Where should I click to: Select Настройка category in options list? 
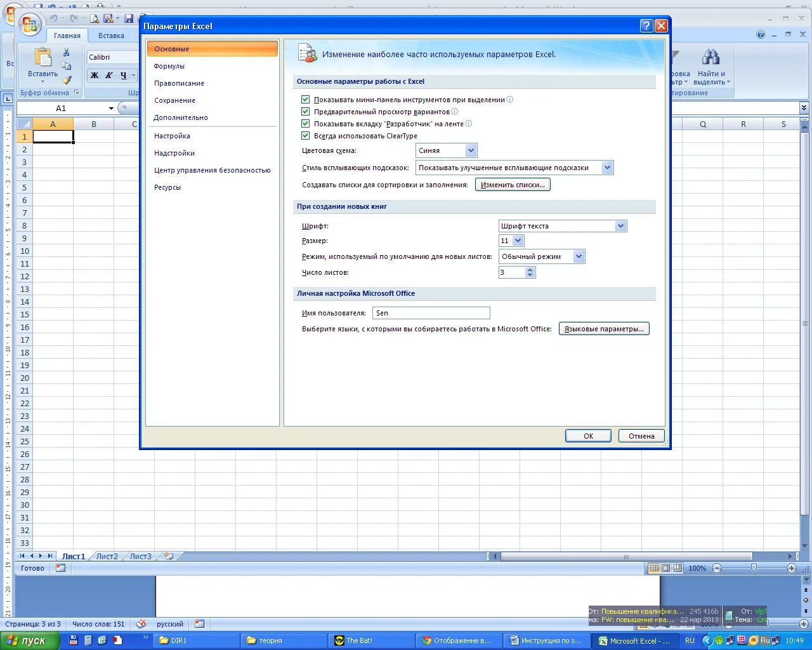tap(172, 136)
